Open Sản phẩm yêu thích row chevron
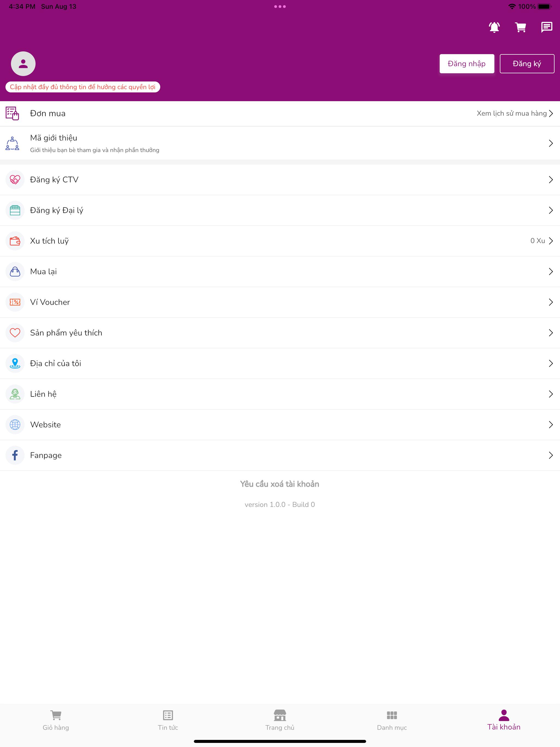Screen dimensions: 560x747 click(551, 333)
